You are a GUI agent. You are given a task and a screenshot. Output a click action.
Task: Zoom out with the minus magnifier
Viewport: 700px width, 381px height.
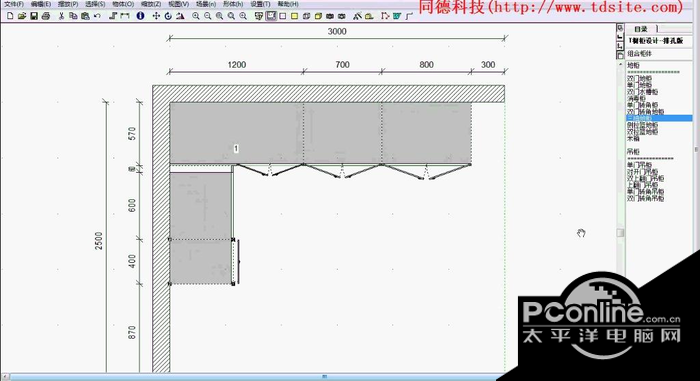[208, 16]
